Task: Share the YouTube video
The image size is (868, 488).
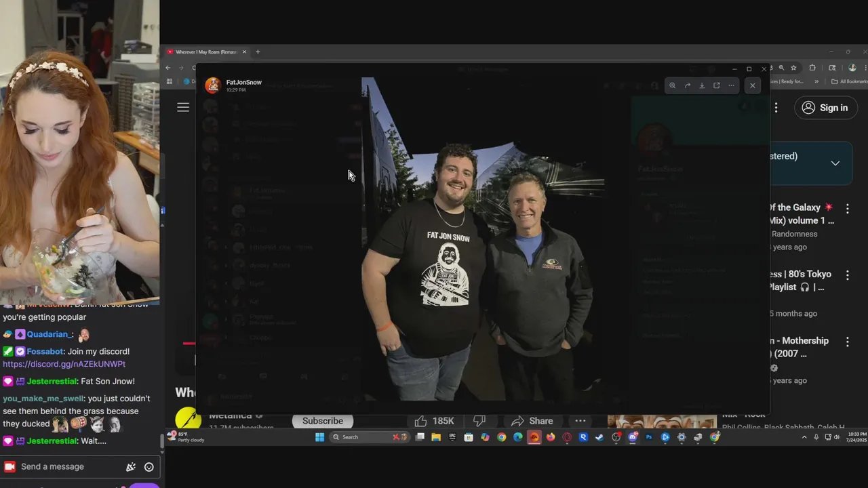Action: 532,421
